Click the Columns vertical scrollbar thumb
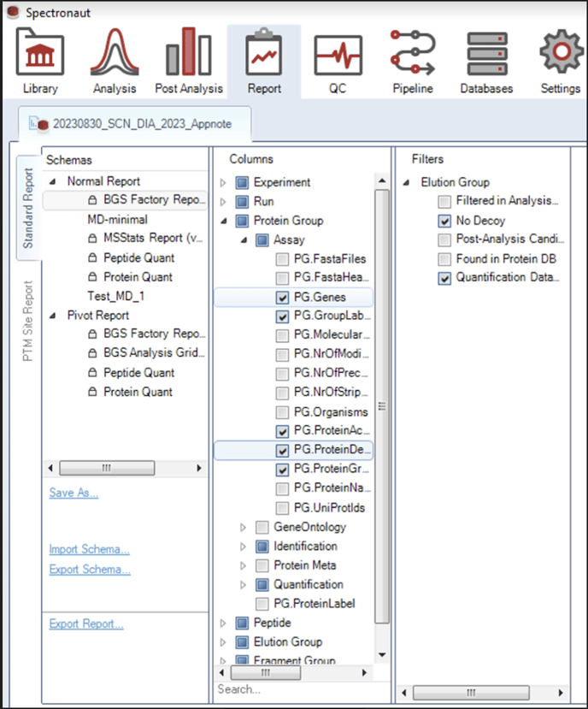 coord(382,406)
